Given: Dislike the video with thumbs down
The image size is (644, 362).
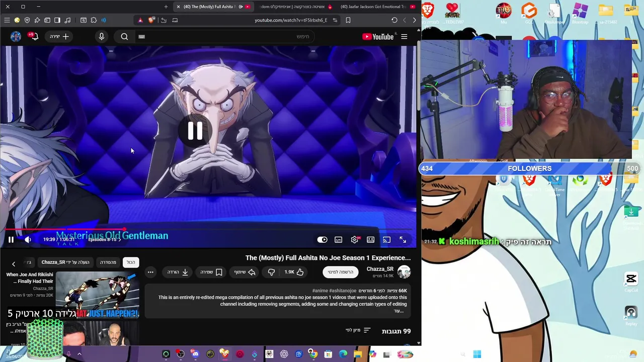Looking at the screenshot, I should point(271,272).
